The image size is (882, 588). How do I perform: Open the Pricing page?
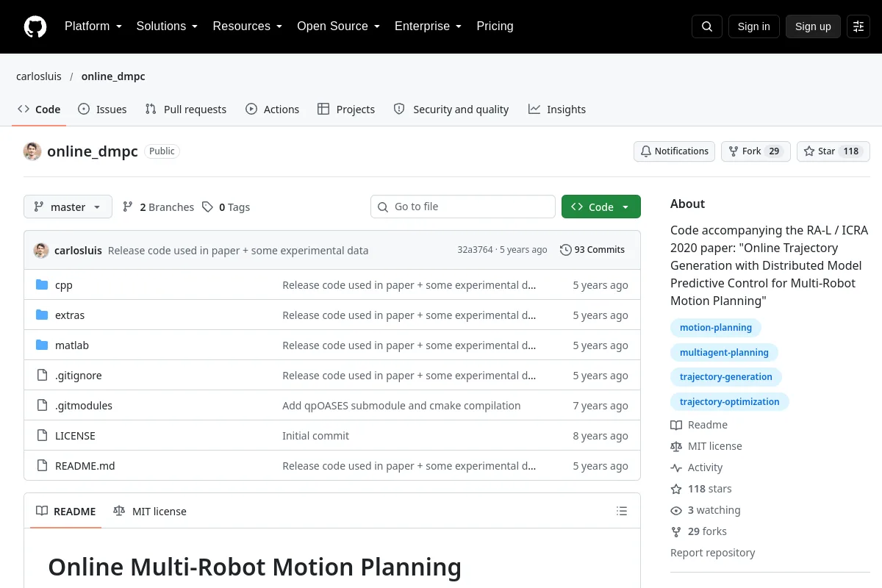pyautogui.click(x=495, y=26)
